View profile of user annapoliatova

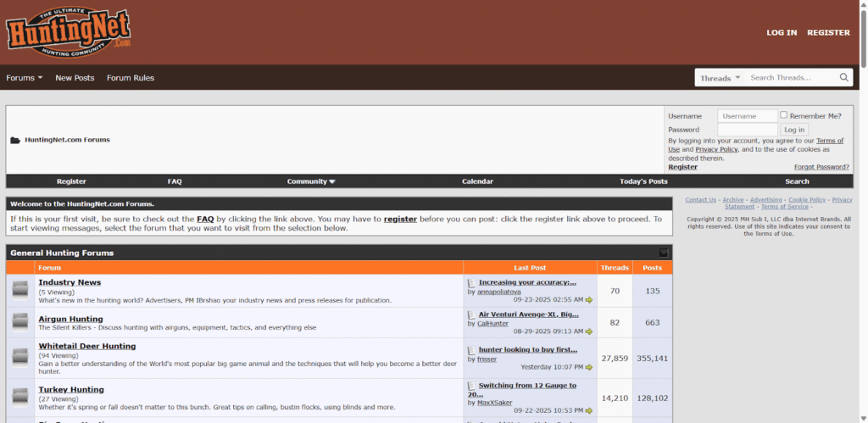(498, 292)
